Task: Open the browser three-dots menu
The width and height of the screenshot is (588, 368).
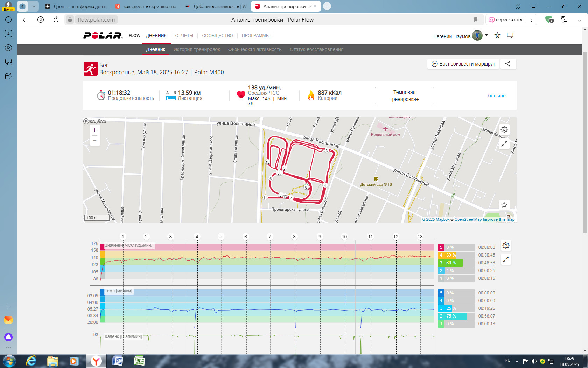Action: click(x=532, y=20)
